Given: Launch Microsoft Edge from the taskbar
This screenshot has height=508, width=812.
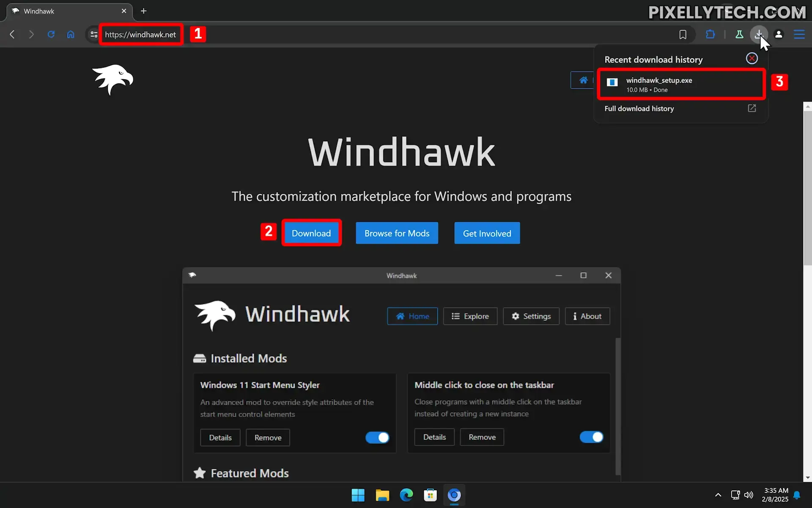Looking at the screenshot, I should pos(406,495).
